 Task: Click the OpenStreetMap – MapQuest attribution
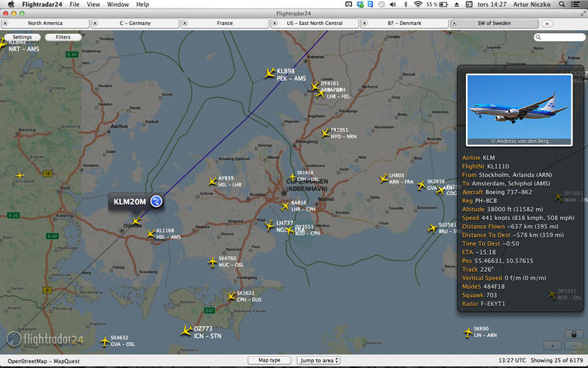coord(43,361)
